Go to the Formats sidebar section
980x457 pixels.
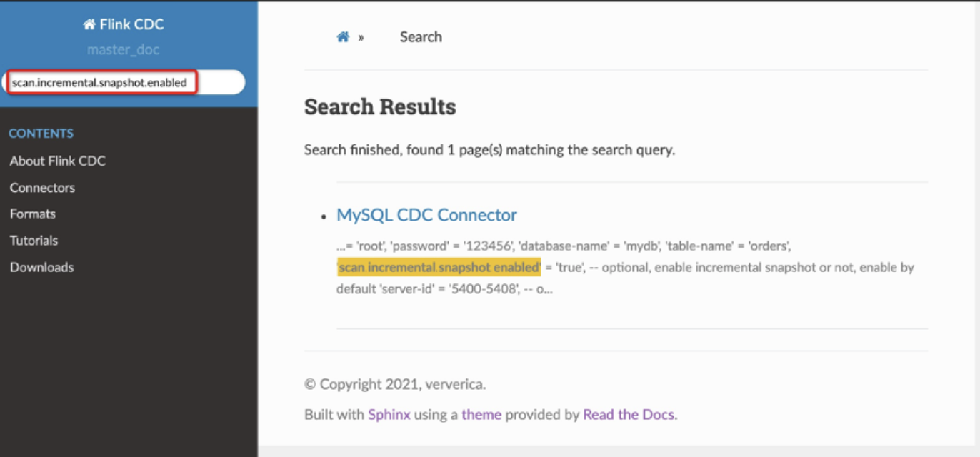point(33,214)
